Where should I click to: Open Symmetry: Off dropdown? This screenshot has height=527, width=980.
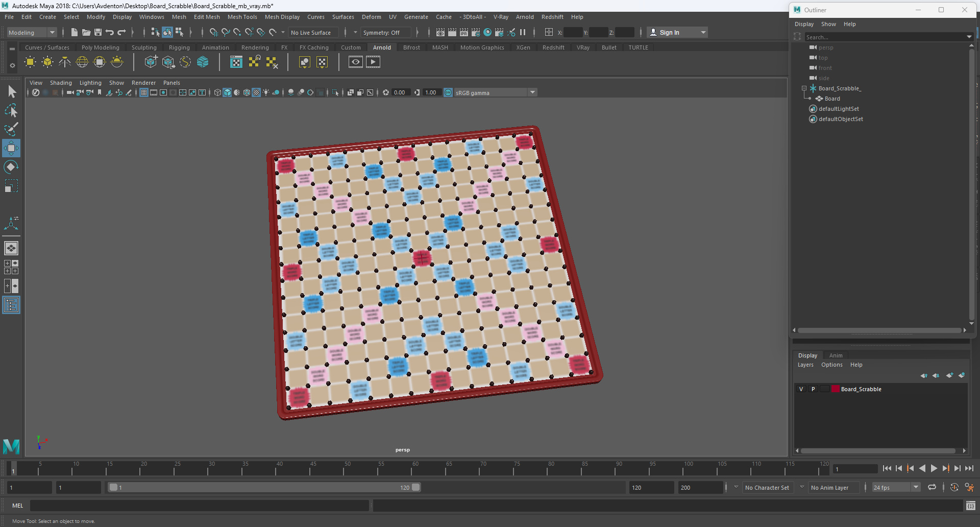coord(386,32)
